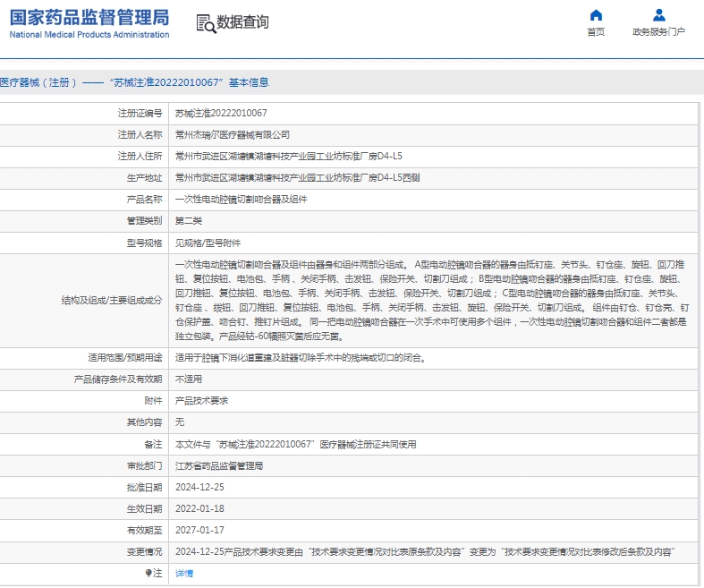Click expiry date 2027-01-17
The height and width of the screenshot is (588, 704).
coord(199,531)
